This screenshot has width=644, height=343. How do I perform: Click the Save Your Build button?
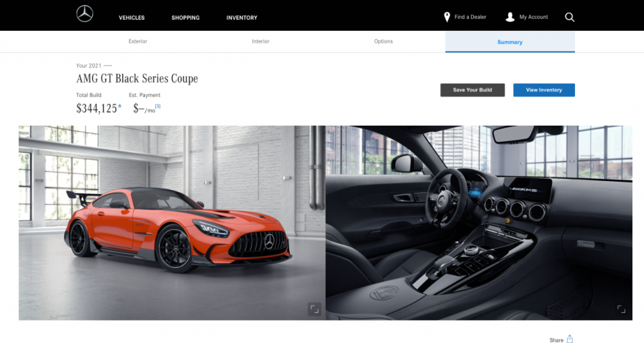472,90
